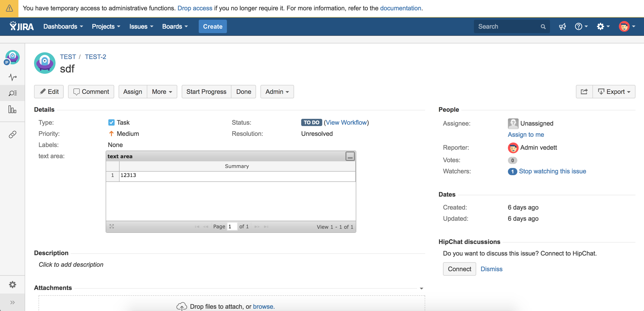Open the sidebar activity pulse icon
The width and height of the screenshot is (644, 311).
tap(13, 77)
